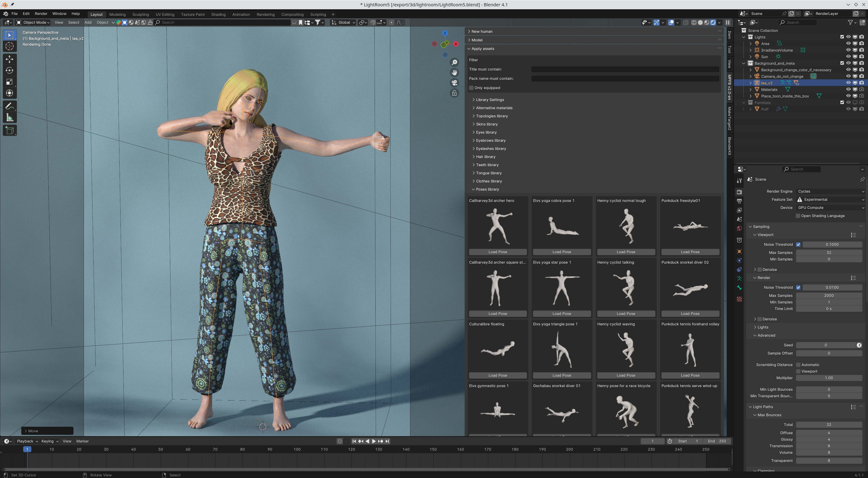Open the Texture properties tab icon
The height and width of the screenshot is (478, 868).
click(x=739, y=299)
